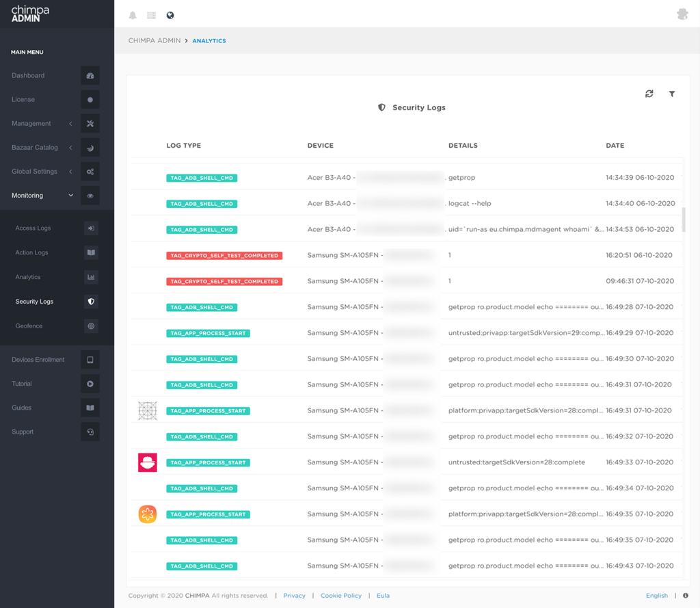Refresh the Security Logs table

649,94
